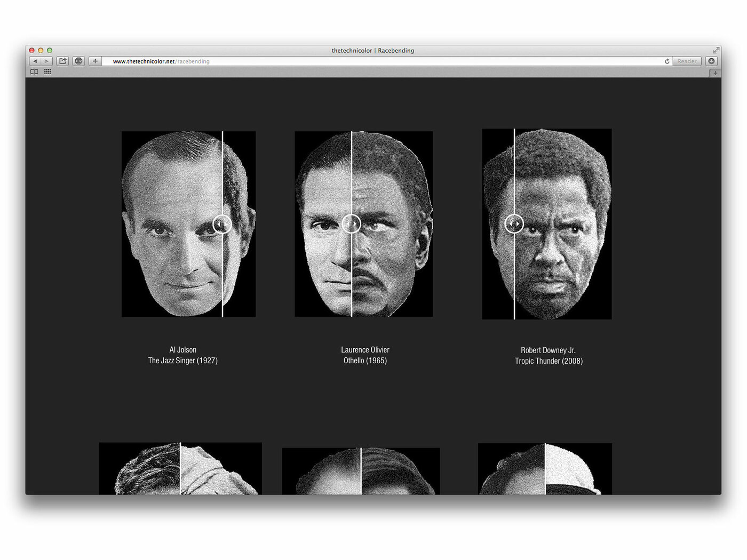Click 'Tropic Thunder (2008)' caption
Image resolution: width=747 pixels, height=560 pixels.
tap(549, 361)
